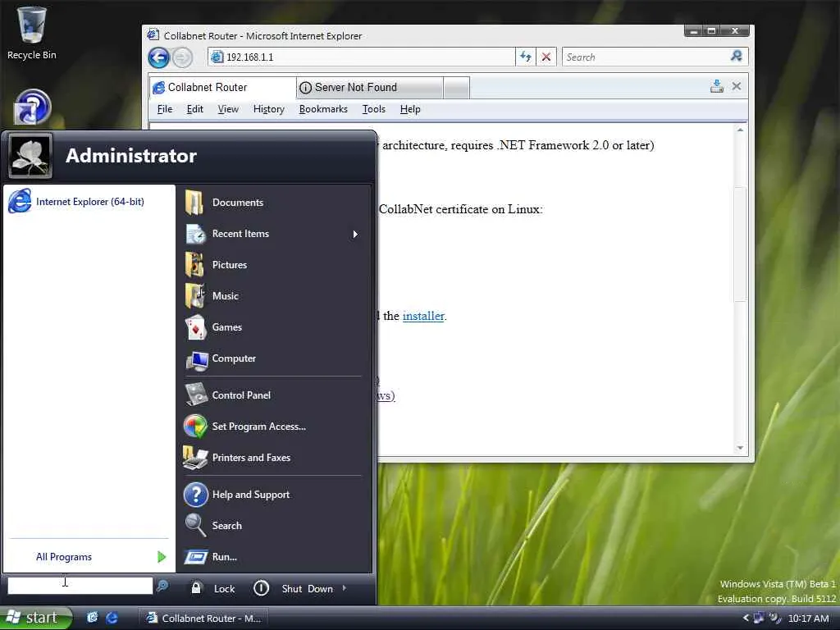Screen dimensions: 840x630
Task: Click the address bar showing 192.168.1.1
Action: pos(361,57)
